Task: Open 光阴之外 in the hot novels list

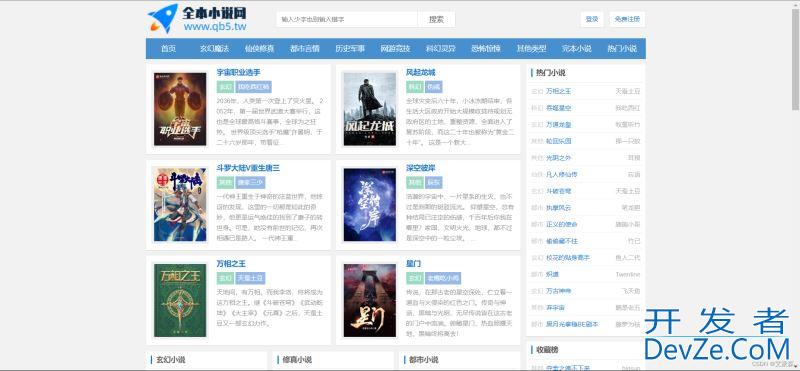Action: 559,158
